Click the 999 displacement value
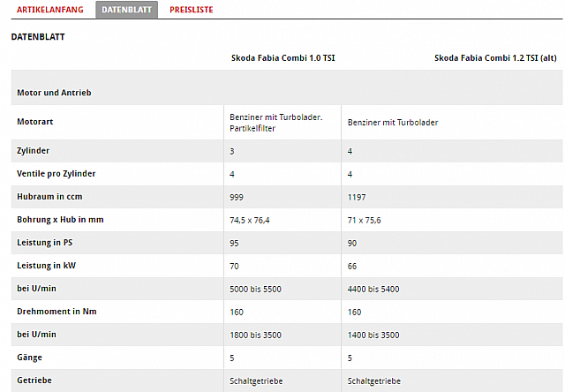This screenshot has width=565, height=392. (237, 198)
